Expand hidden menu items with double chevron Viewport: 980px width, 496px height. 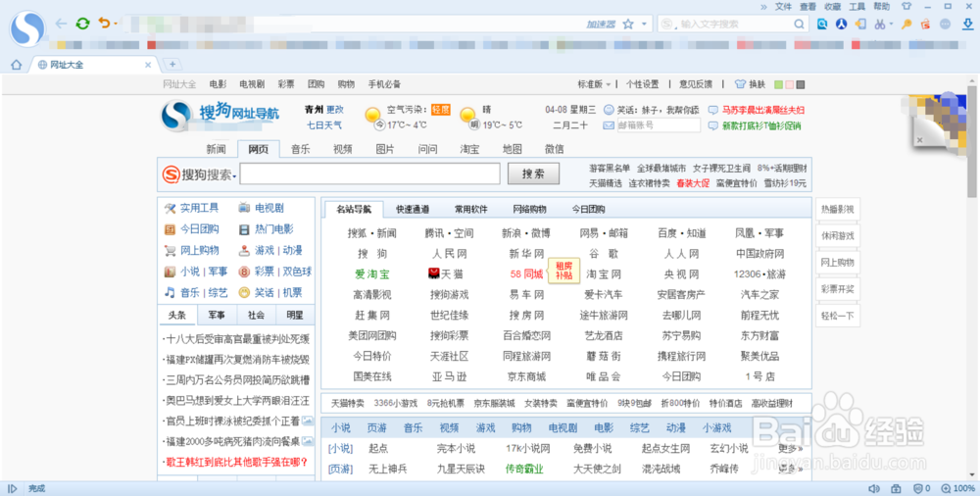(763, 7)
